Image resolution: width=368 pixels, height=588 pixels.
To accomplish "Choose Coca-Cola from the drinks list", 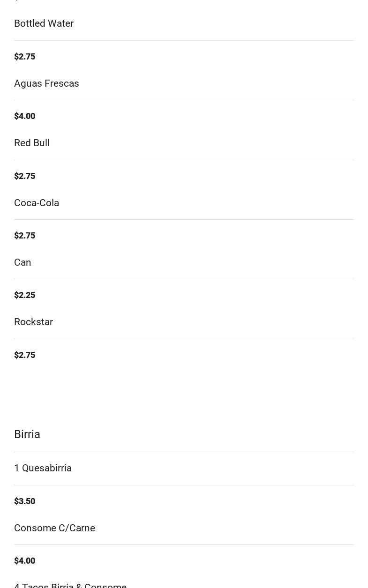I will point(37,203).
